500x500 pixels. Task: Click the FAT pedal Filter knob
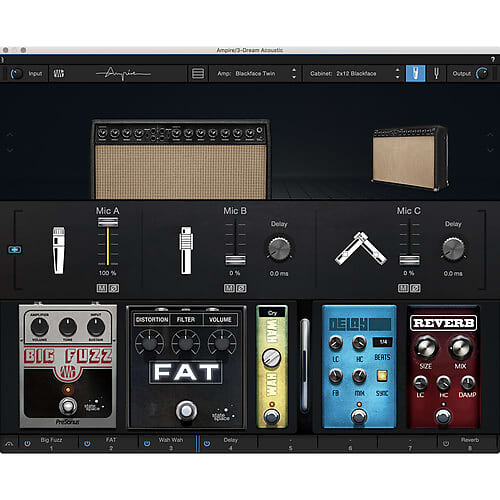coord(186,342)
